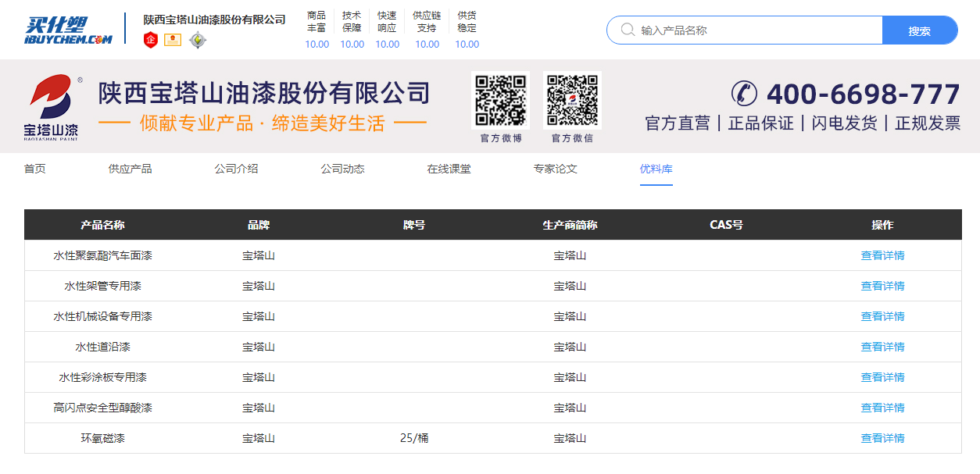Viewport: 980px width, 474px height.
Task: Select the 专家论文 tab
Action: [x=556, y=169]
